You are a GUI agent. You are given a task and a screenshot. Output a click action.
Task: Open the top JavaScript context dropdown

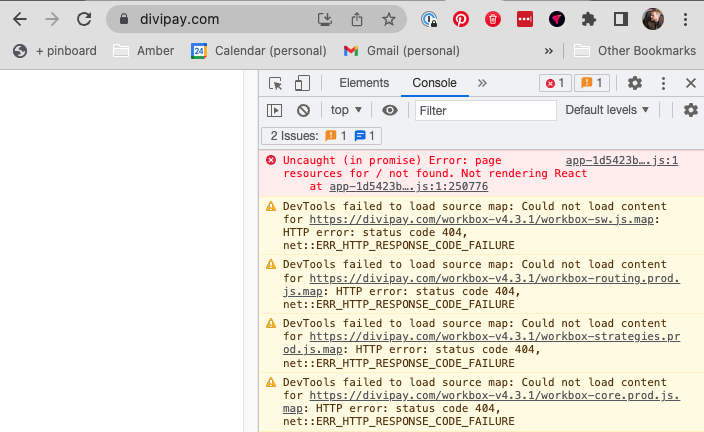346,110
